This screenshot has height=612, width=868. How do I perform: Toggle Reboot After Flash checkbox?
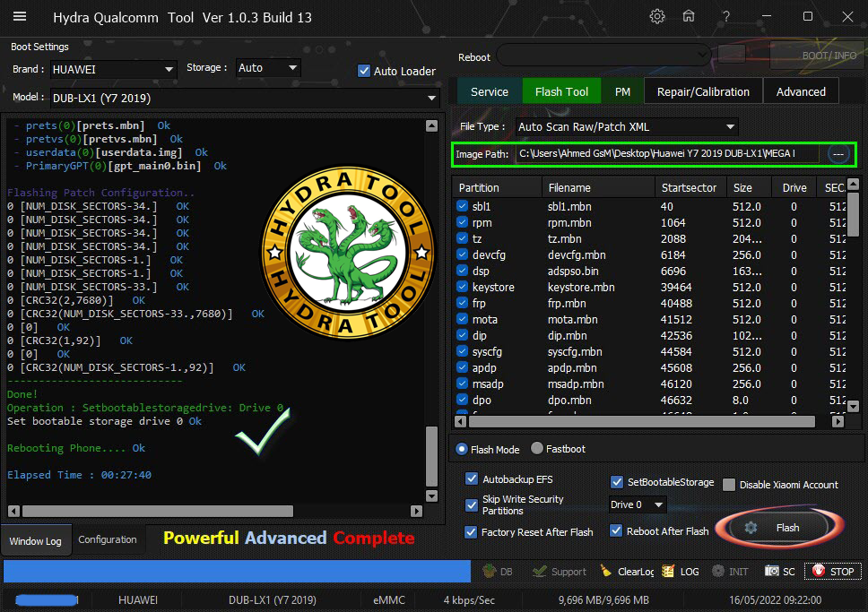point(616,530)
